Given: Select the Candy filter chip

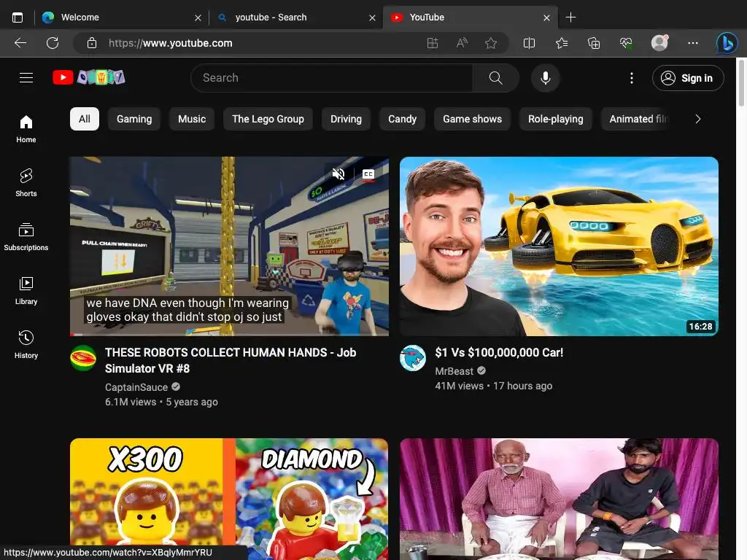Looking at the screenshot, I should [x=403, y=119].
